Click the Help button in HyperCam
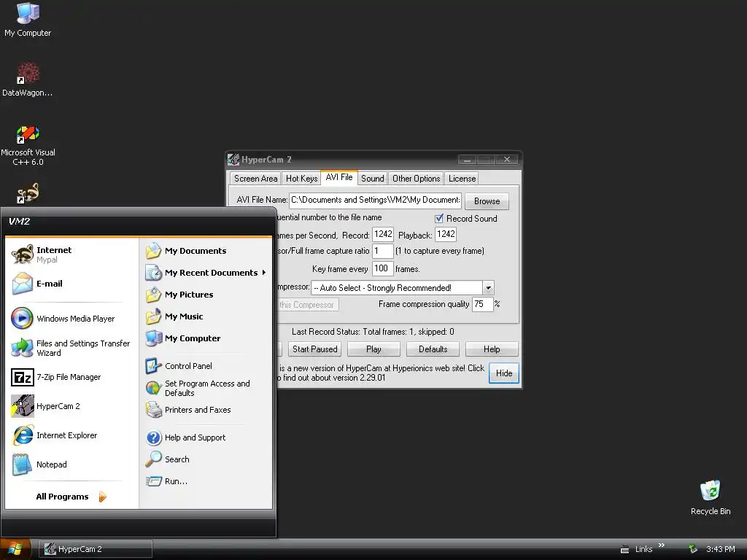The image size is (747, 560). [492, 349]
